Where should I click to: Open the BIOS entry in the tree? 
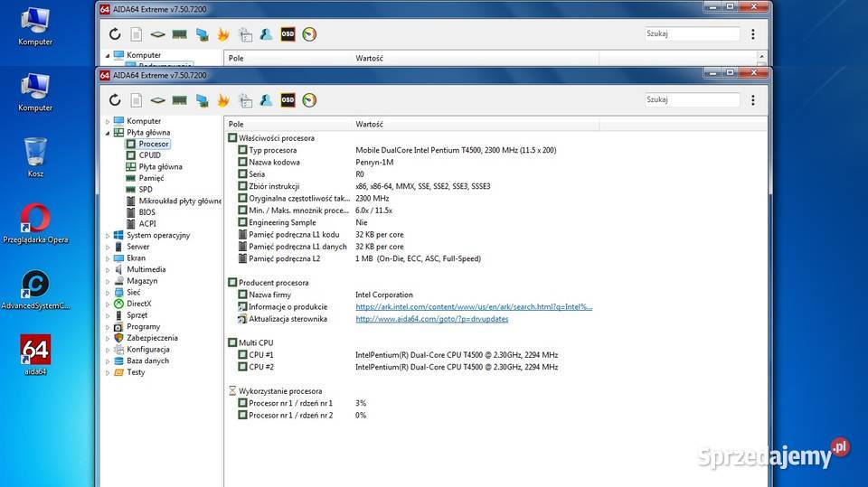coord(147,212)
